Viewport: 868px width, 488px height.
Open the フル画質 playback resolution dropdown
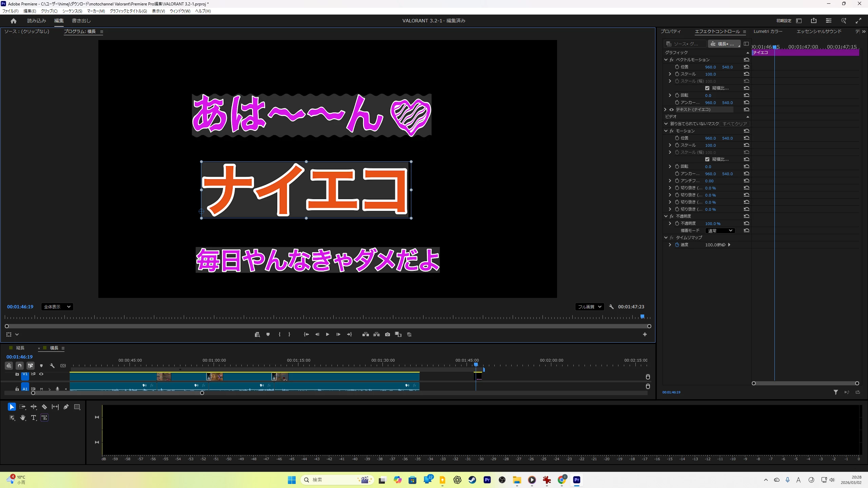589,307
